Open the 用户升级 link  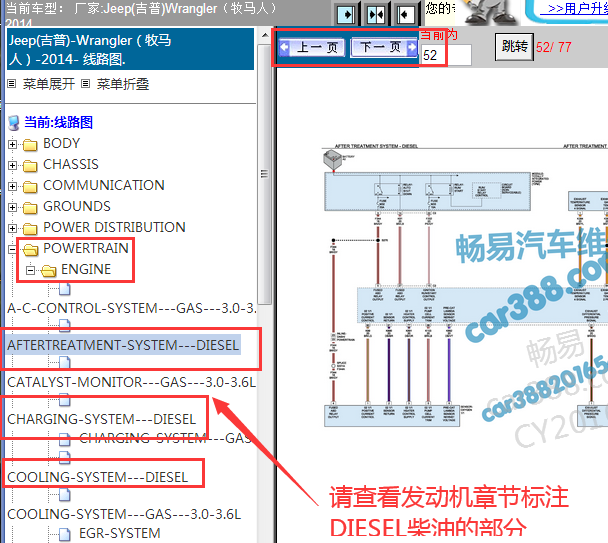click(577, 9)
